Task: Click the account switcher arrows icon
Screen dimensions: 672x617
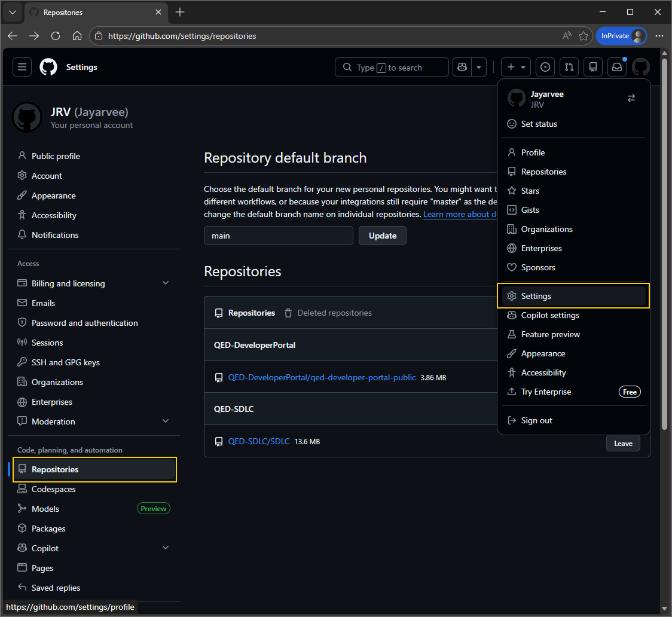Action: pyautogui.click(x=631, y=98)
